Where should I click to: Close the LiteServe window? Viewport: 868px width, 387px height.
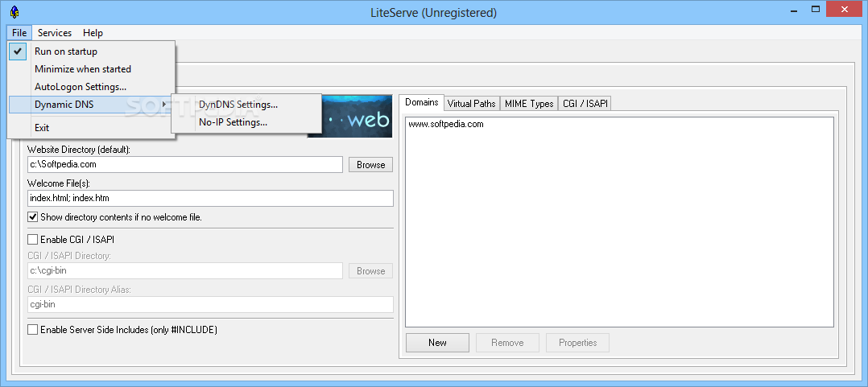(x=845, y=9)
